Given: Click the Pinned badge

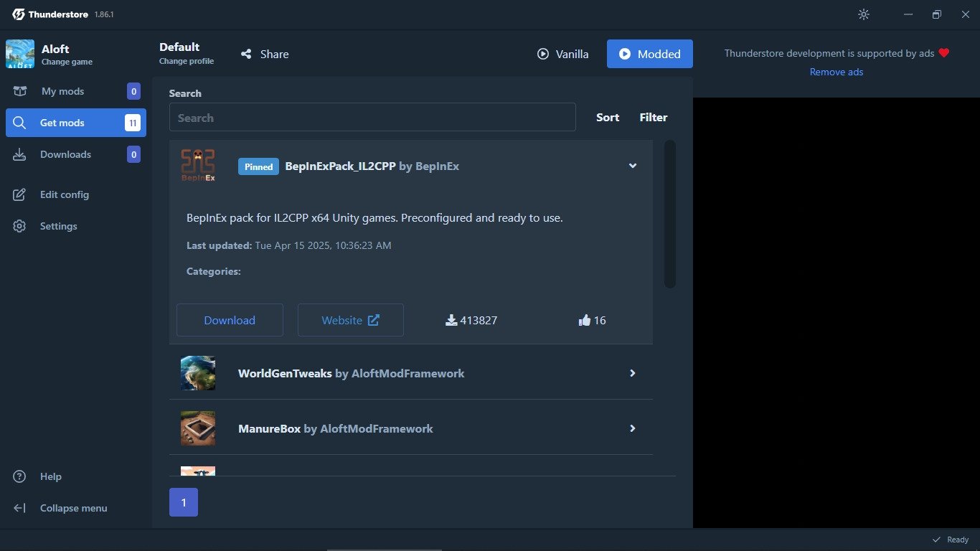Looking at the screenshot, I should tap(258, 166).
